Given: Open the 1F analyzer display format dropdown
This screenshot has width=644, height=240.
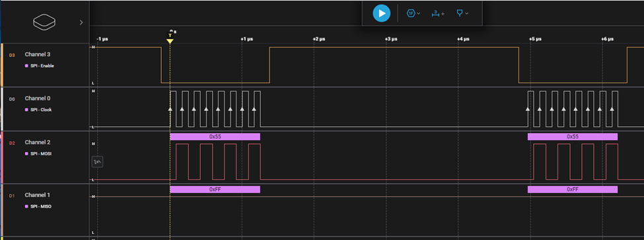Looking at the screenshot, I should click(413, 13).
